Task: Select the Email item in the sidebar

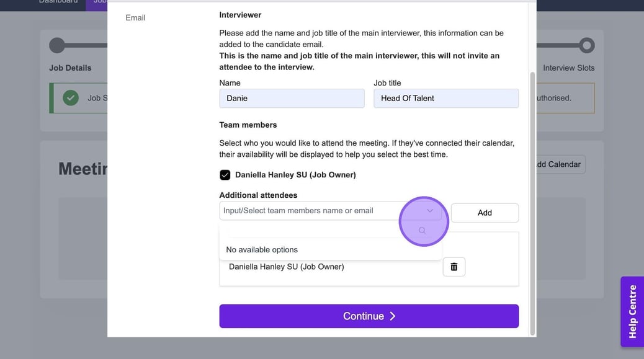Action: (x=135, y=18)
